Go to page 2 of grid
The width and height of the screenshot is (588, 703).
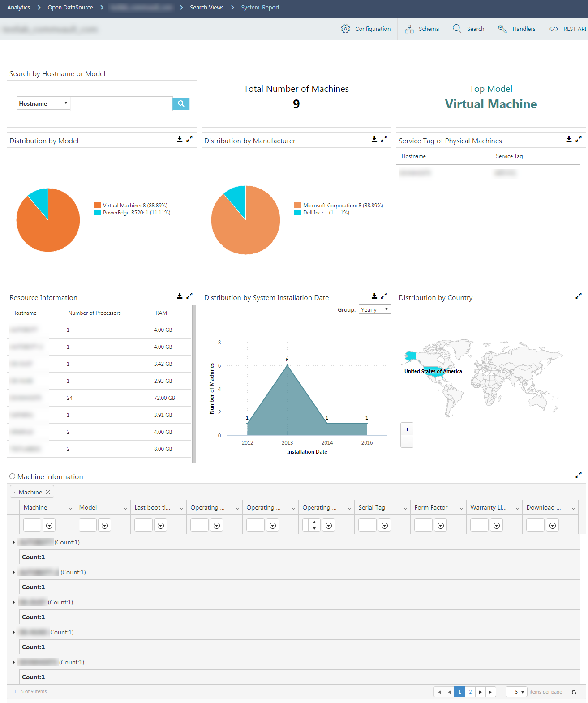(x=470, y=692)
